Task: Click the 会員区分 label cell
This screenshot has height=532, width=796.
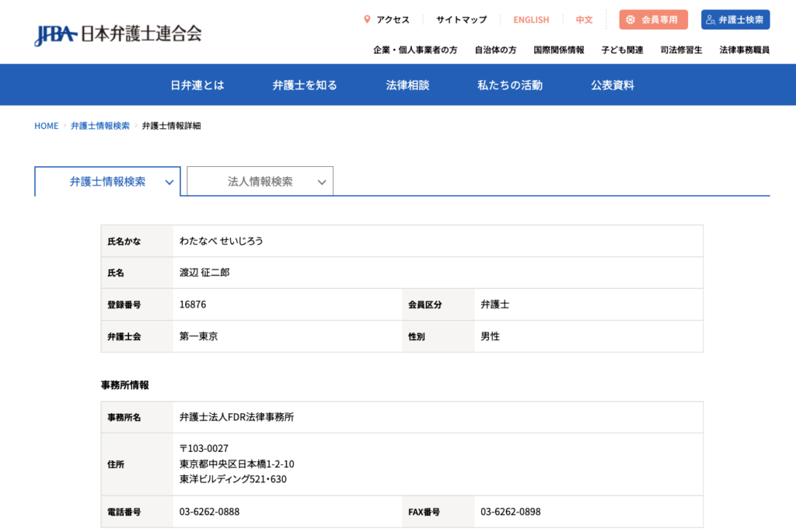Action: 438,304
